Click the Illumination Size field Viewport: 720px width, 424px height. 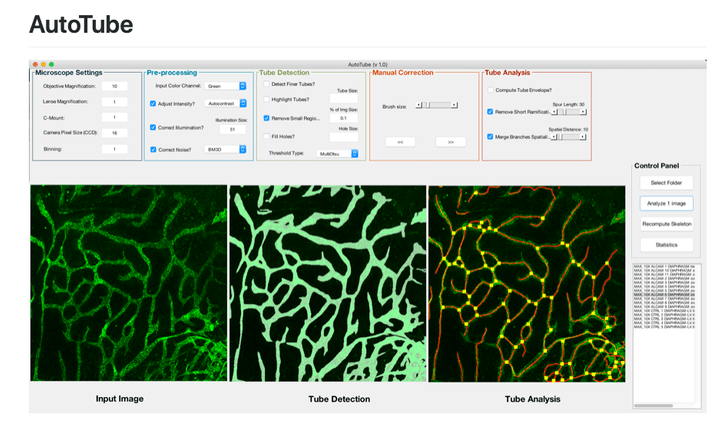tap(232, 130)
